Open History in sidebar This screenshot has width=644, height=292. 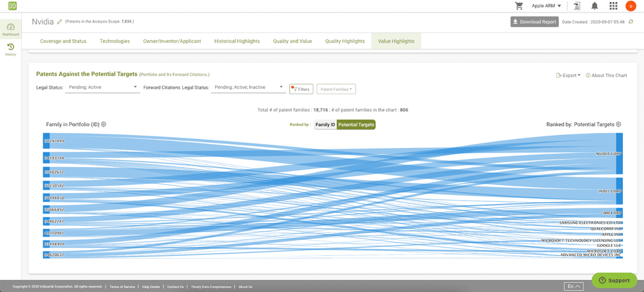pyautogui.click(x=11, y=50)
